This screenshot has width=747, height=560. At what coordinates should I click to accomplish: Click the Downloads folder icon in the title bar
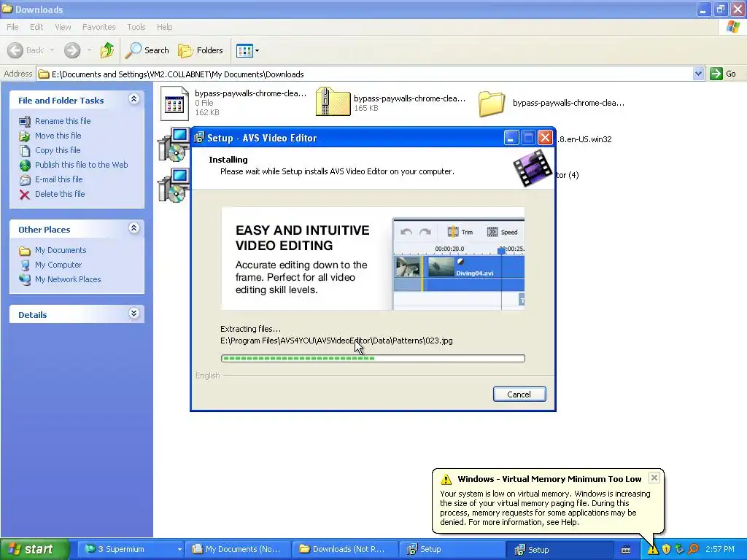tap(7, 9)
